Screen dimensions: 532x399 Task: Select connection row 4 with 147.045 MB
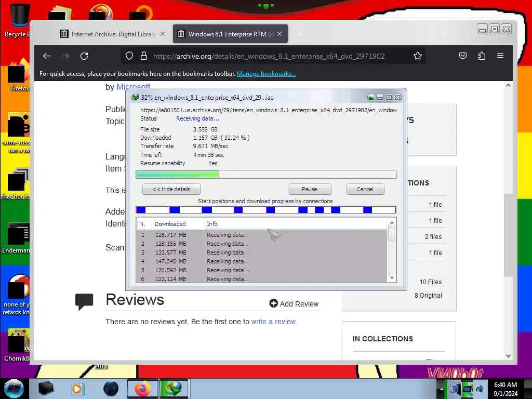click(261, 261)
